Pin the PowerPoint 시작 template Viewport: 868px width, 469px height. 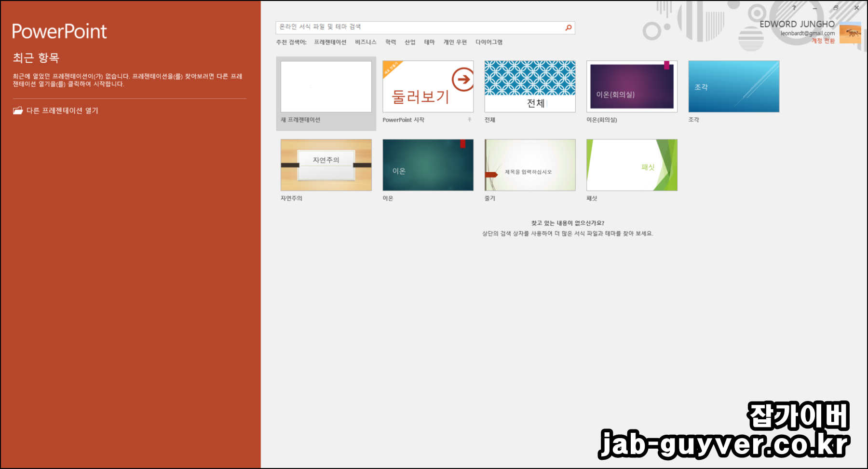[469, 120]
